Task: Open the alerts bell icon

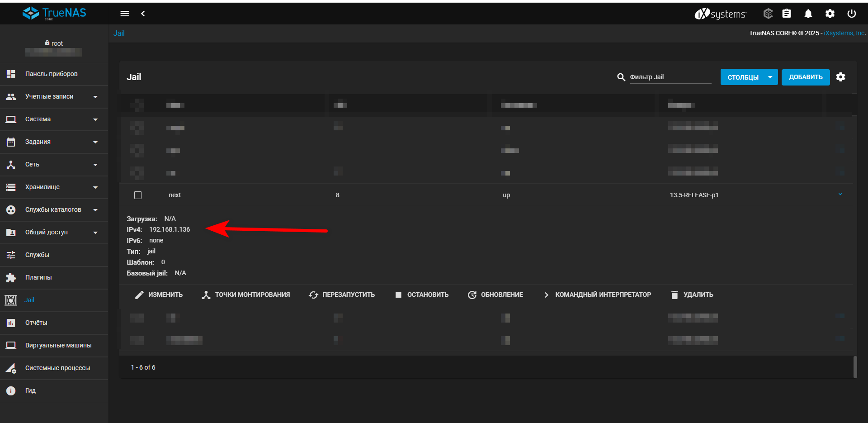Action: coord(808,14)
